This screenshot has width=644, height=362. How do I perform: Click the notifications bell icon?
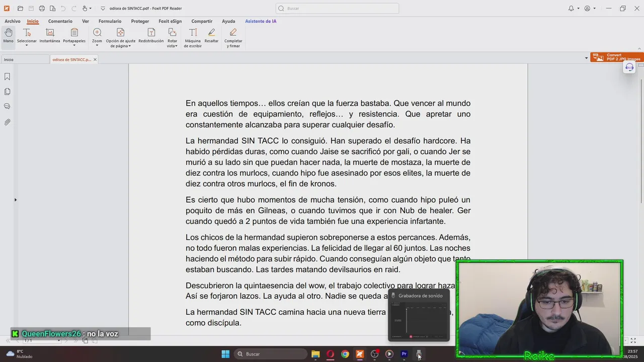tap(571, 9)
